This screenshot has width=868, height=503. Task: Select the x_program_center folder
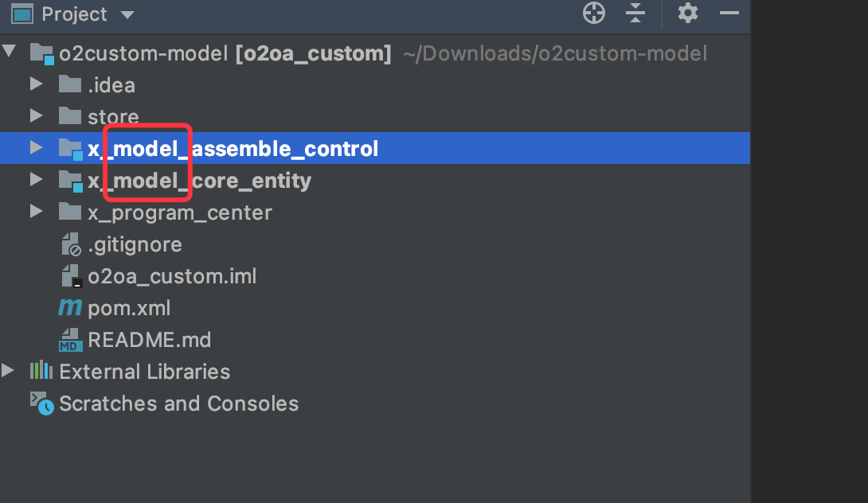coord(179,213)
